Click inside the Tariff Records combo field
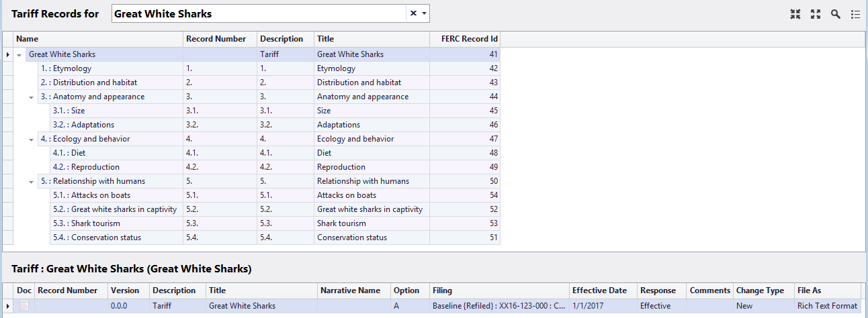868x318 pixels. click(259, 13)
